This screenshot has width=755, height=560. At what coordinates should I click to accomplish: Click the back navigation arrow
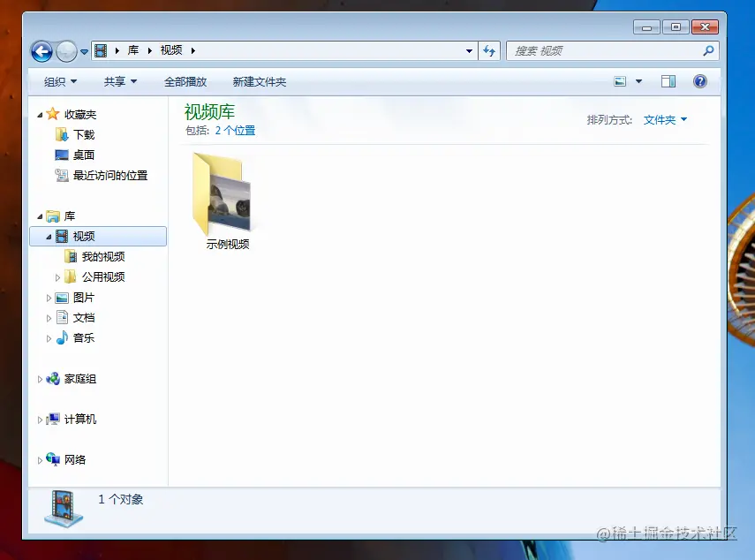point(41,50)
